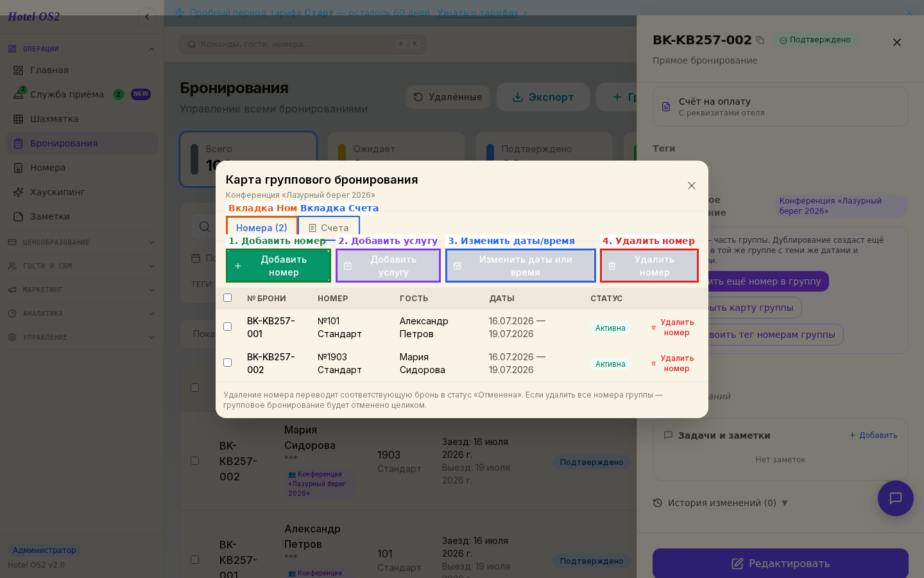The height and width of the screenshot is (578, 924).
Task: Click trash icon for room №1903
Action: click(x=654, y=363)
